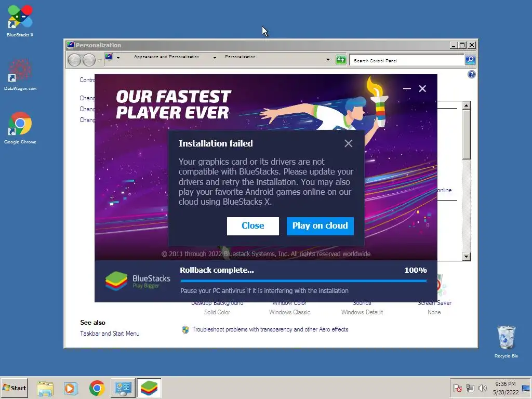Open DataWagon.com desktop shortcut
Image resolution: width=532 pixels, height=399 pixels.
coord(20,75)
